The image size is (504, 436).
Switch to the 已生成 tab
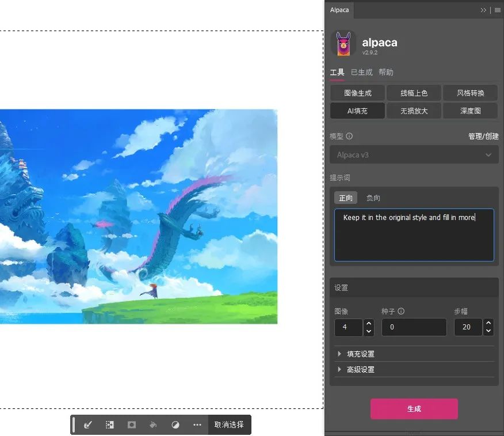(x=361, y=72)
